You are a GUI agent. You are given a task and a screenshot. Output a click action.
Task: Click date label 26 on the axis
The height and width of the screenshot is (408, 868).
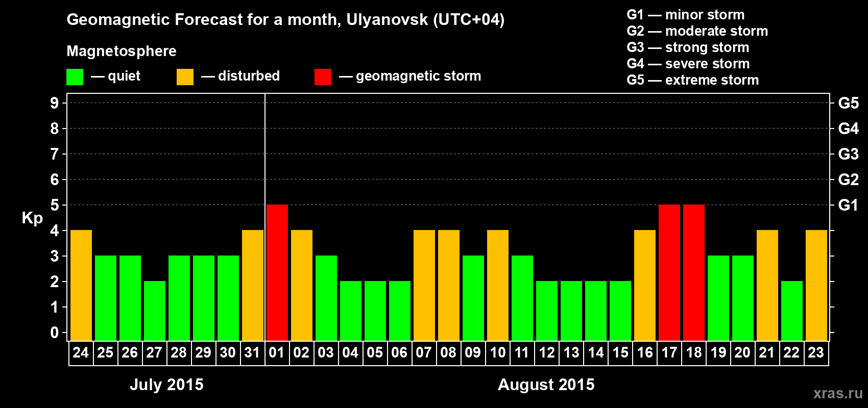click(130, 352)
